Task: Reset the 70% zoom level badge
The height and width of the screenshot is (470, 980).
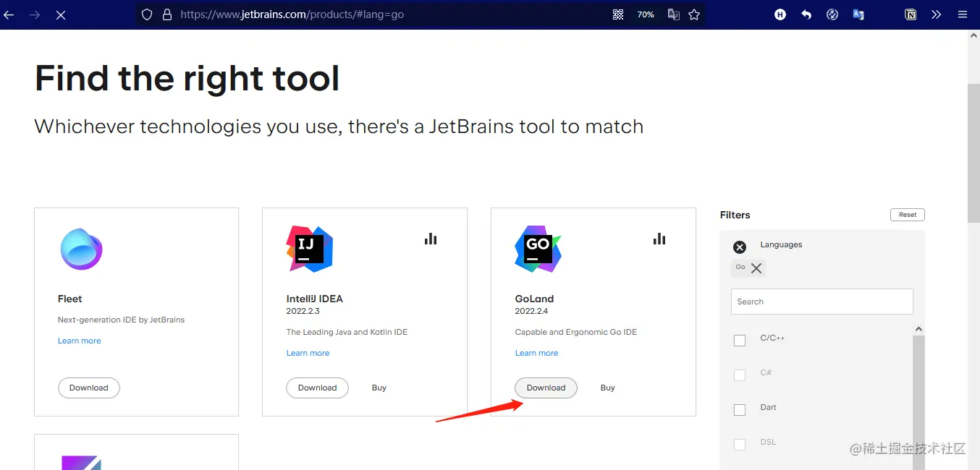Action: 646,14
